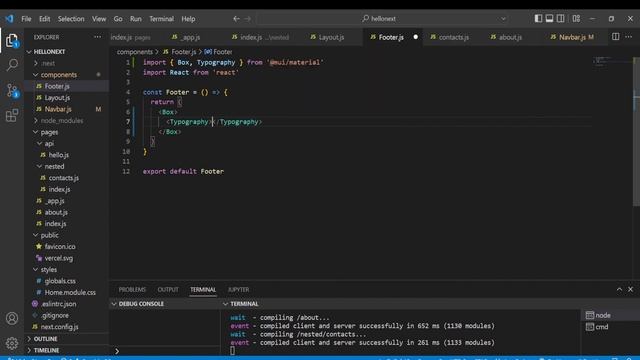Click the VS Code logo icon
Image resolution: width=640 pixels, height=360 pixels.
pyautogui.click(x=9, y=19)
